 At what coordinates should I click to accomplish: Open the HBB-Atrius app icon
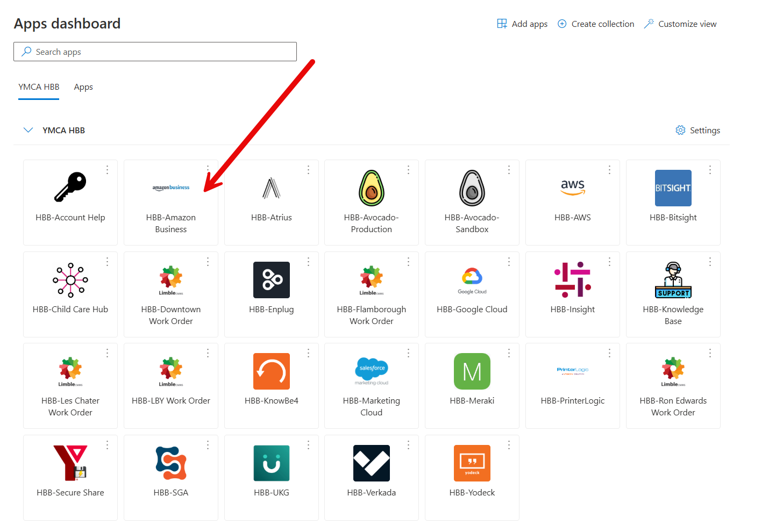pyautogui.click(x=272, y=188)
